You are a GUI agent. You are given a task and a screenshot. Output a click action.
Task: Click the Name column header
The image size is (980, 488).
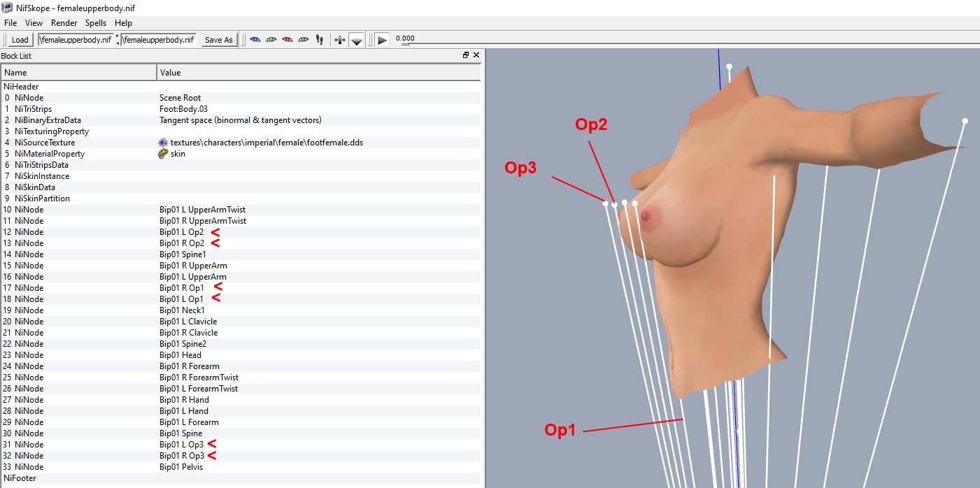[x=79, y=73]
